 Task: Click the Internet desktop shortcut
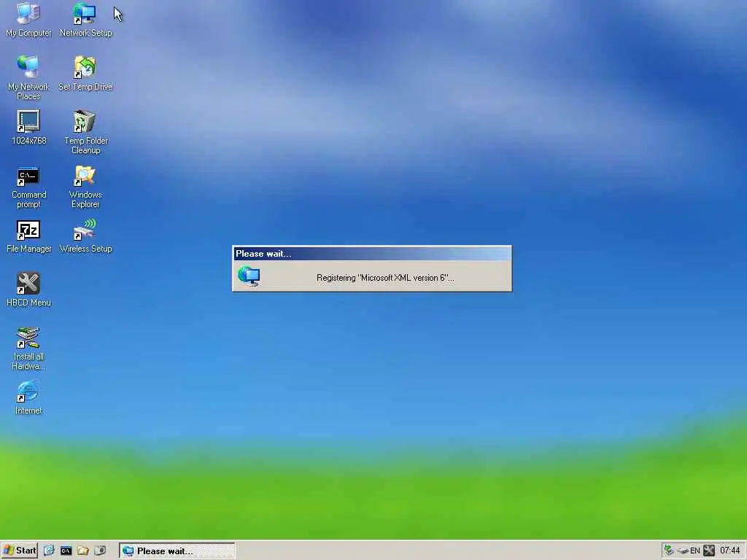[x=28, y=397]
